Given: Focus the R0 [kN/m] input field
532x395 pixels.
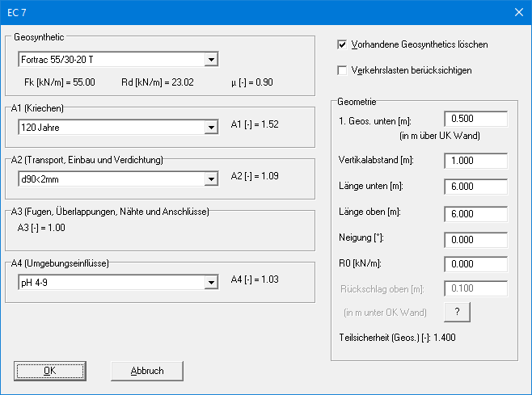Looking at the screenshot, I should 475,264.
